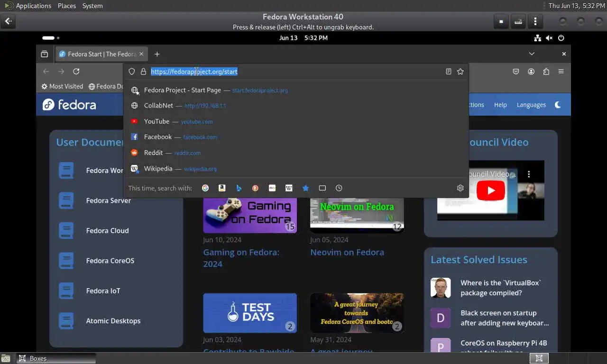Search with eBay one-off icon

pyautogui.click(x=272, y=188)
